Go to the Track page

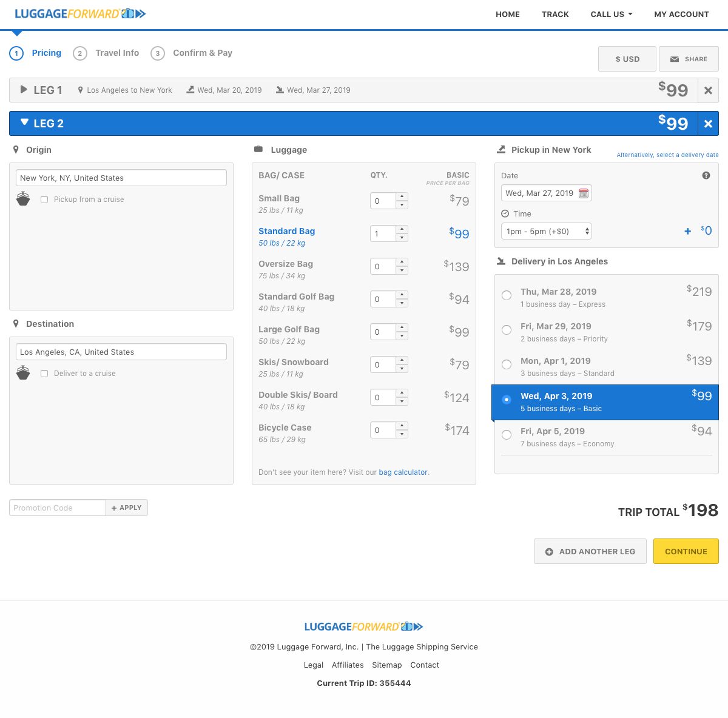coord(555,14)
